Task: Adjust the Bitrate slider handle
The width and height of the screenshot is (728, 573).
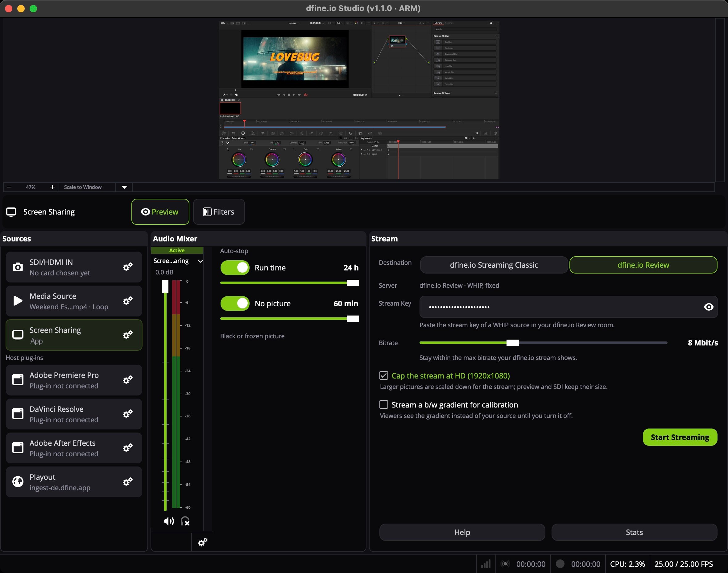Action: (x=512, y=342)
